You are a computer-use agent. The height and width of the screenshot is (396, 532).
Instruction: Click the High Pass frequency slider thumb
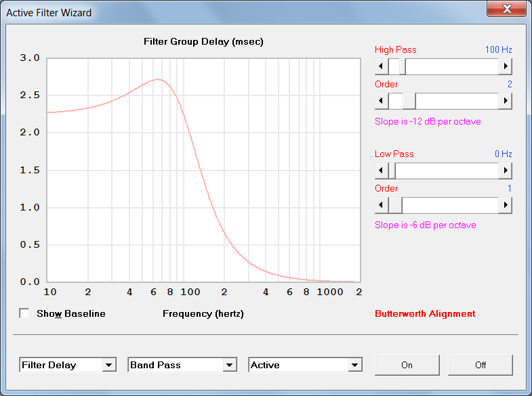pos(403,66)
